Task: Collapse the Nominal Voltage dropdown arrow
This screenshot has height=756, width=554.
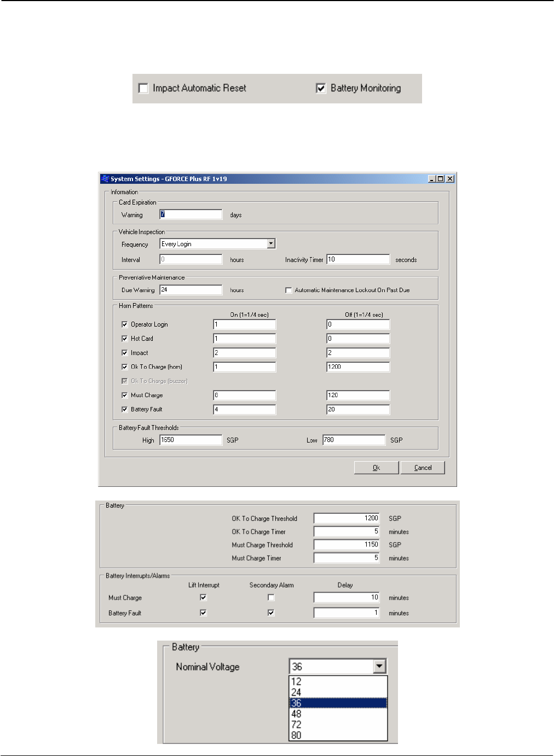Action: [379, 666]
